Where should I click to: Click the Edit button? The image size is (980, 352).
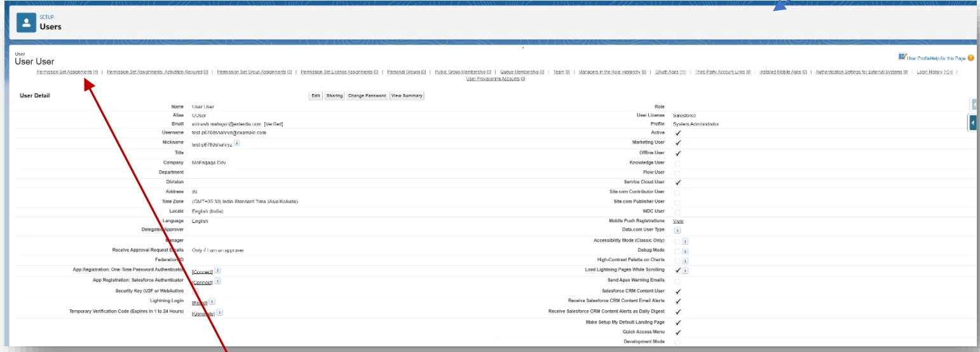(x=315, y=96)
